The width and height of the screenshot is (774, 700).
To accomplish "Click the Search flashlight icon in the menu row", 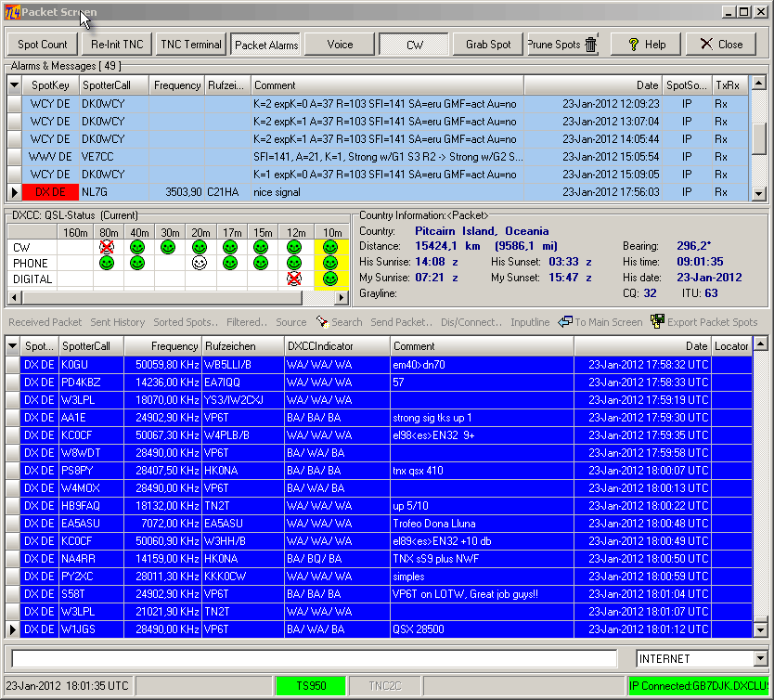I will [x=322, y=322].
